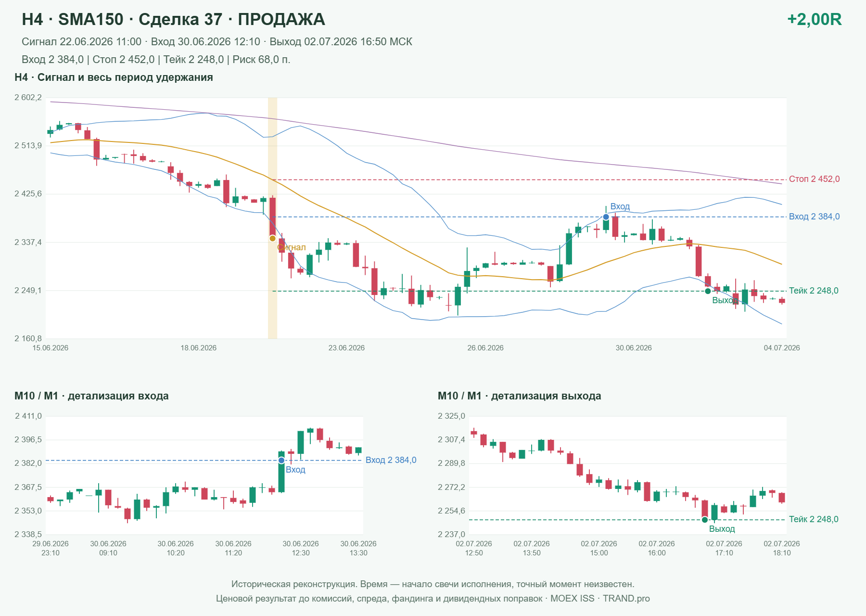
Task: Click the "23.06.2026" date axis label
Action: 347,348
